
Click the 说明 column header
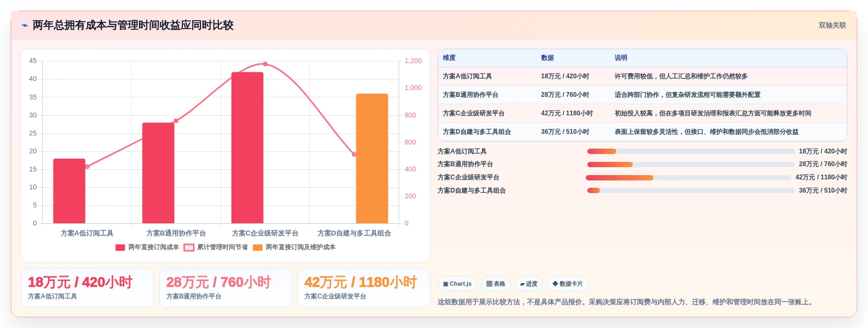click(x=621, y=58)
